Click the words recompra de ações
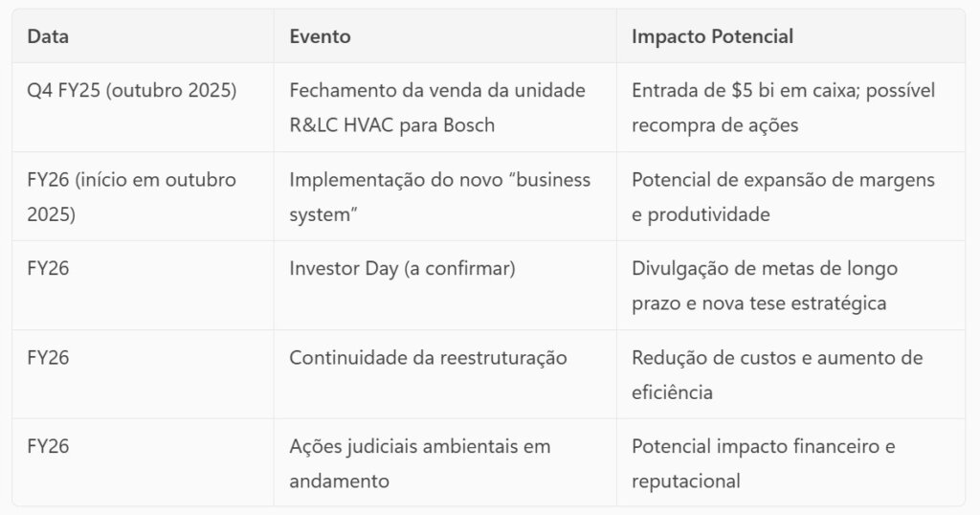The height and width of the screenshot is (515, 980). click(x=715, y=125)
